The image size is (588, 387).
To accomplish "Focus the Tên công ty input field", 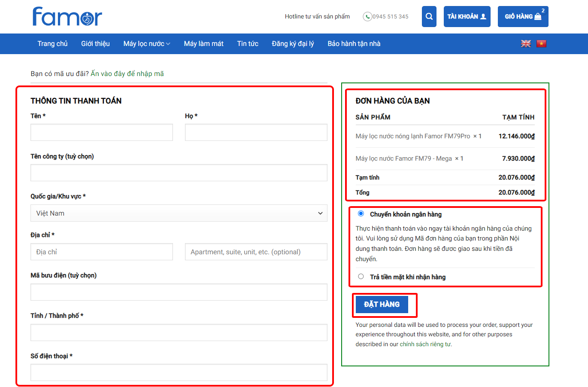I will pyautogui.click(x=179, y=173).
